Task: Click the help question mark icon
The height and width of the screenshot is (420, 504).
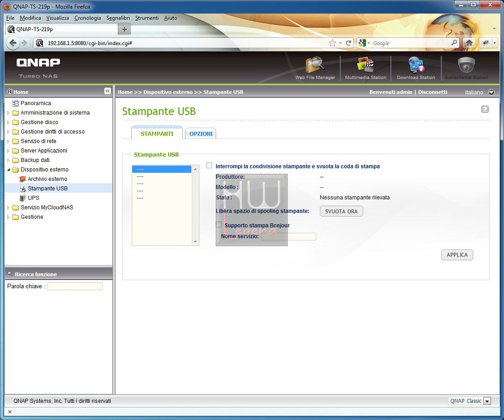Action: tap(485, 109)
